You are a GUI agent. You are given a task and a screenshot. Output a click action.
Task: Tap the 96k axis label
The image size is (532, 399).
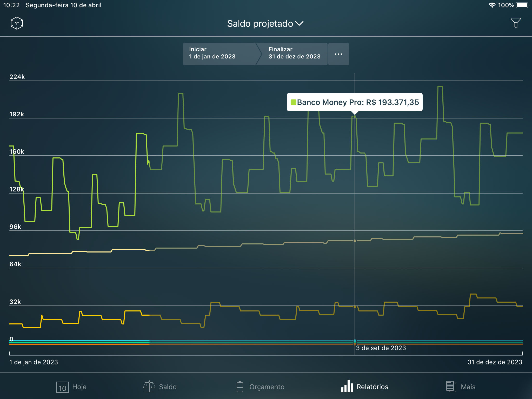(x=15, y=227)
